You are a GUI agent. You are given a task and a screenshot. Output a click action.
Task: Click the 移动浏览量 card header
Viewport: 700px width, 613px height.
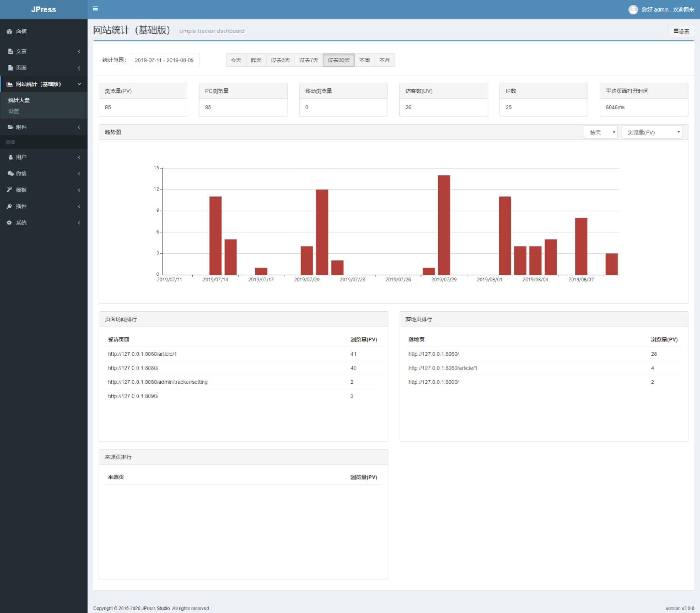pyautogui.click(x=344, y=91)
